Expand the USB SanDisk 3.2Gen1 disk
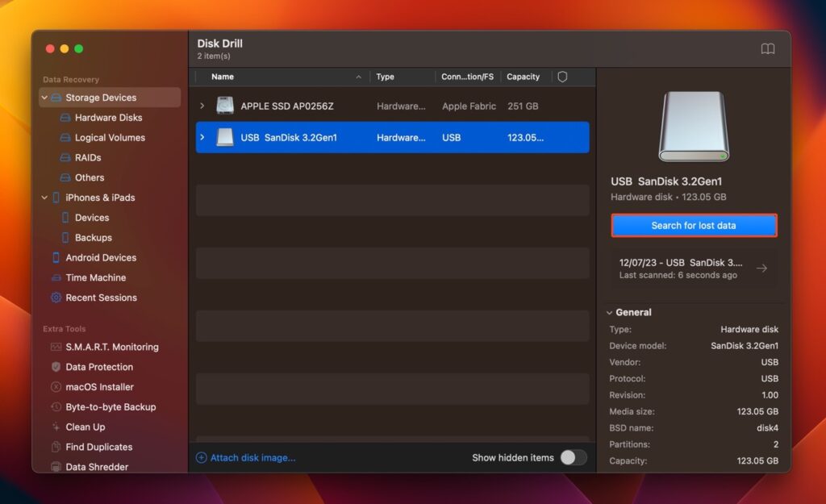Image resolution: width=826 pixels, height=504 pixels. [202, 137]
